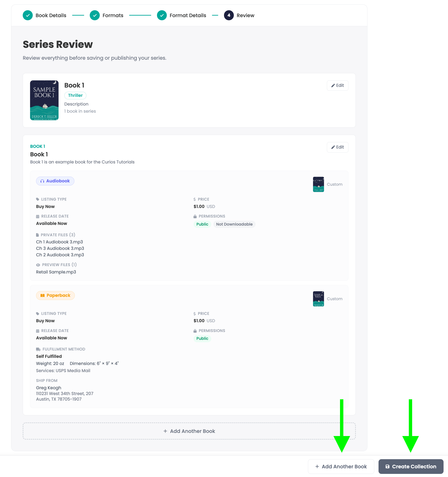
Task: Click the Paperback Public permission badge
Action: [202, 338]
